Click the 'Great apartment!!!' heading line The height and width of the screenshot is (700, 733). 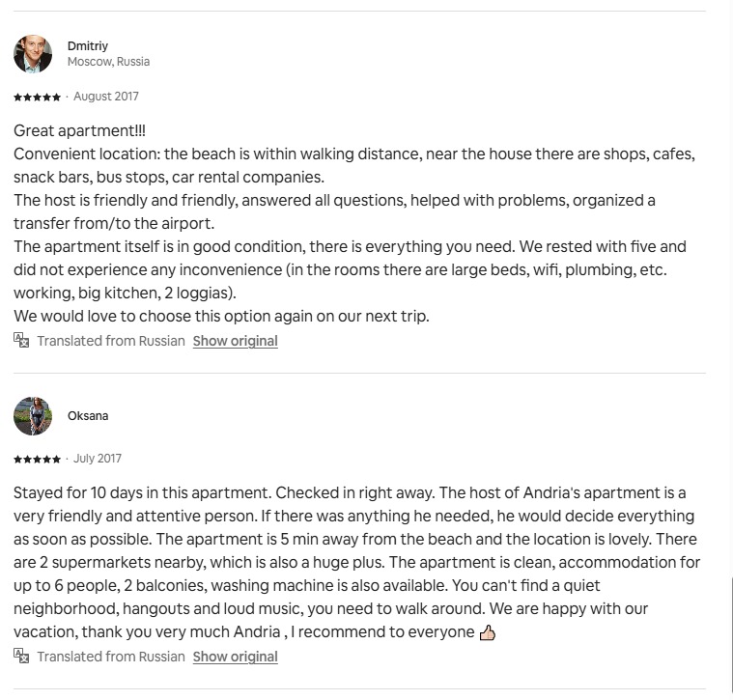coord(79,131)
